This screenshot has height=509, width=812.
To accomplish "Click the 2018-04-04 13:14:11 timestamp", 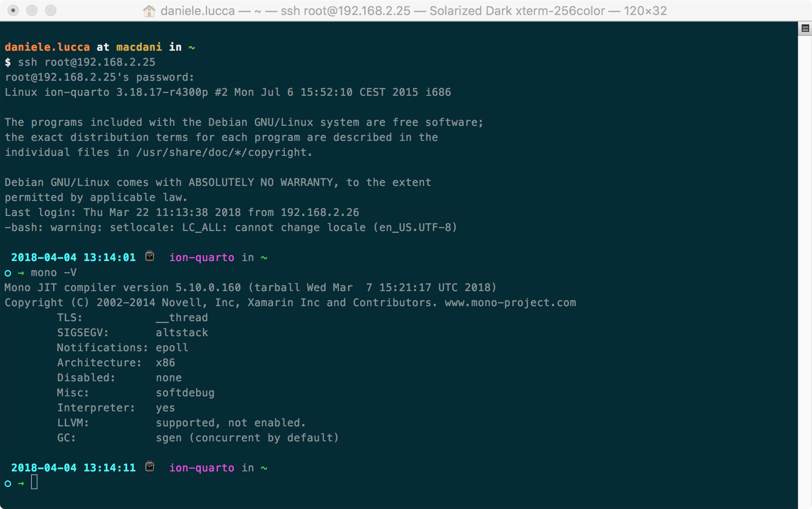I will [x=74, y=468].
